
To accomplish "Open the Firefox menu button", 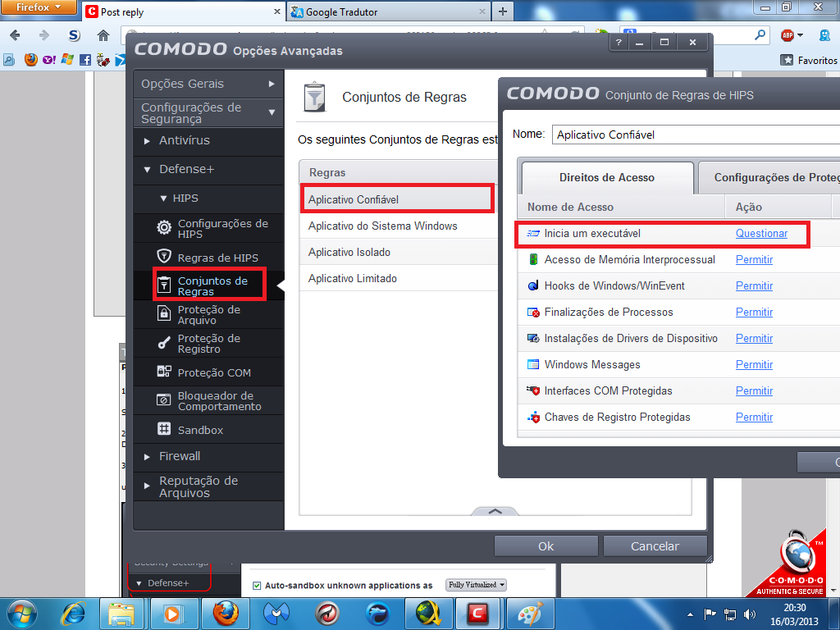I will [x=38, y=7].
